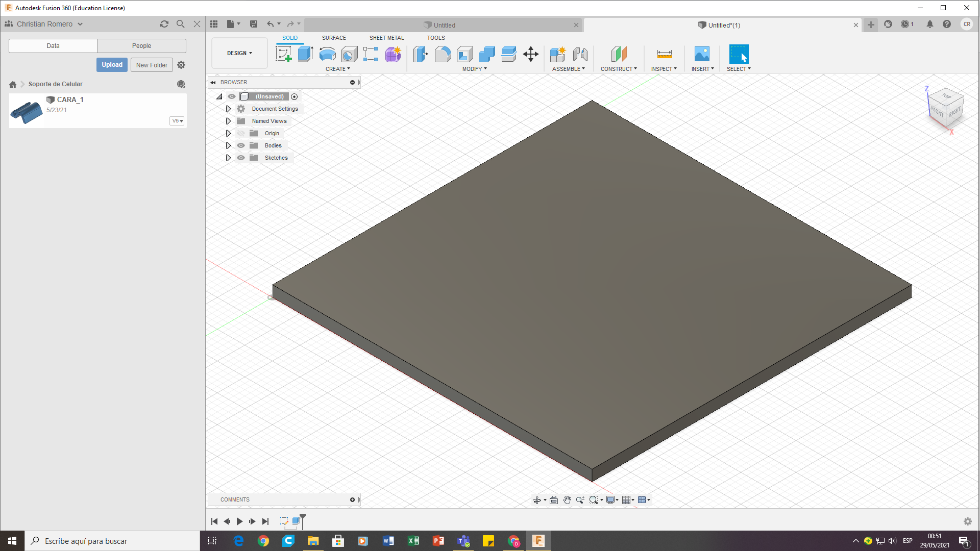Expand Named Views node
Image resolution: width=980 pixels, height=551 pixels.
click(228, 121)
